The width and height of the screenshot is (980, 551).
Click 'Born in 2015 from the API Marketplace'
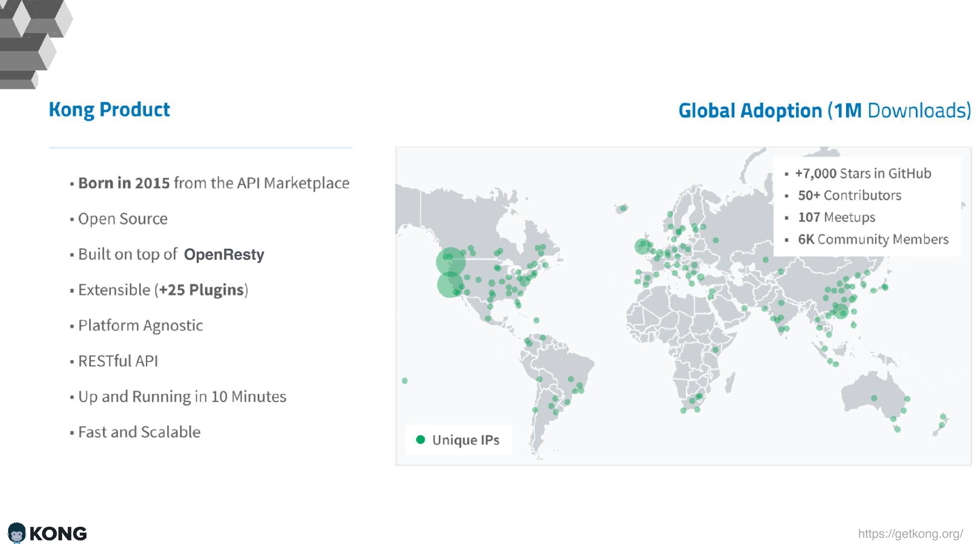(x=214, y=183)
